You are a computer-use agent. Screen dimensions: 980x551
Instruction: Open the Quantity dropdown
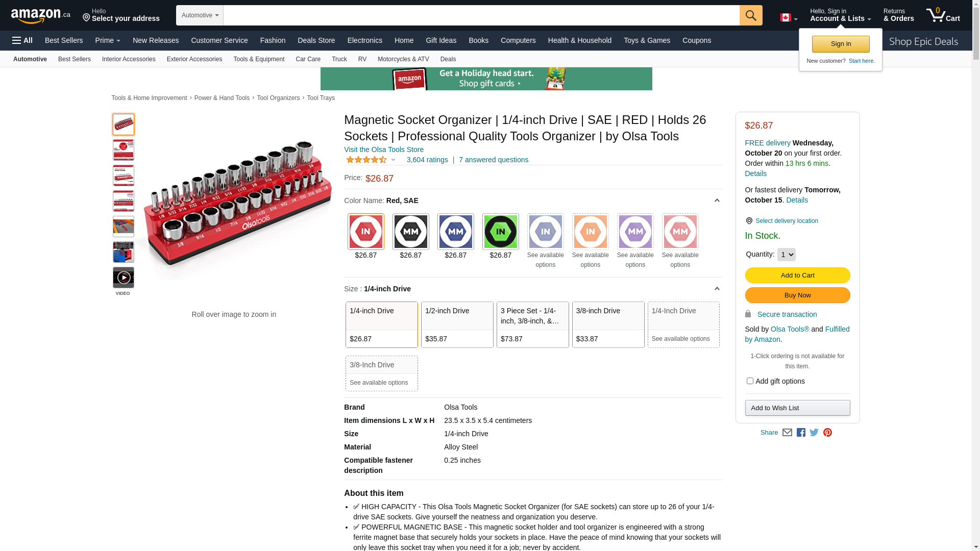coord(786,255)
